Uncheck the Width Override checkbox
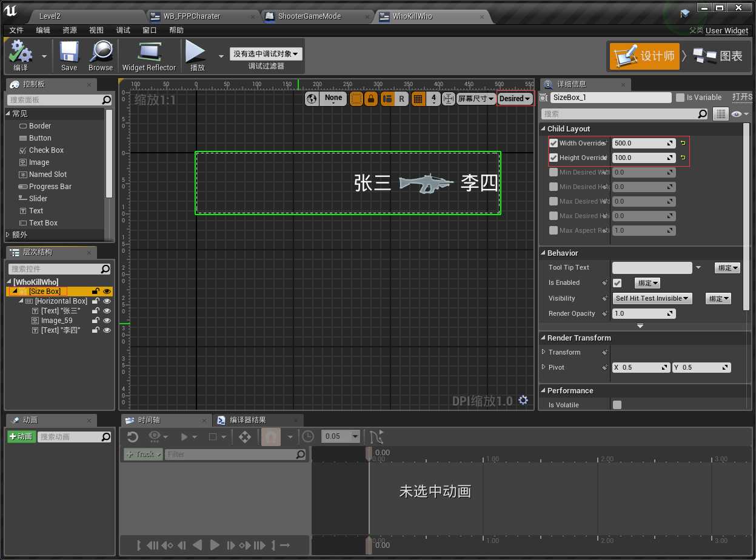756x560 pixels. pos(554,143)
